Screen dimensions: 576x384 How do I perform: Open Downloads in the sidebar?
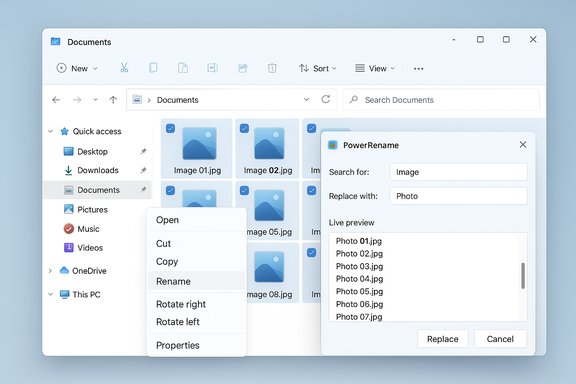[98, 171]
